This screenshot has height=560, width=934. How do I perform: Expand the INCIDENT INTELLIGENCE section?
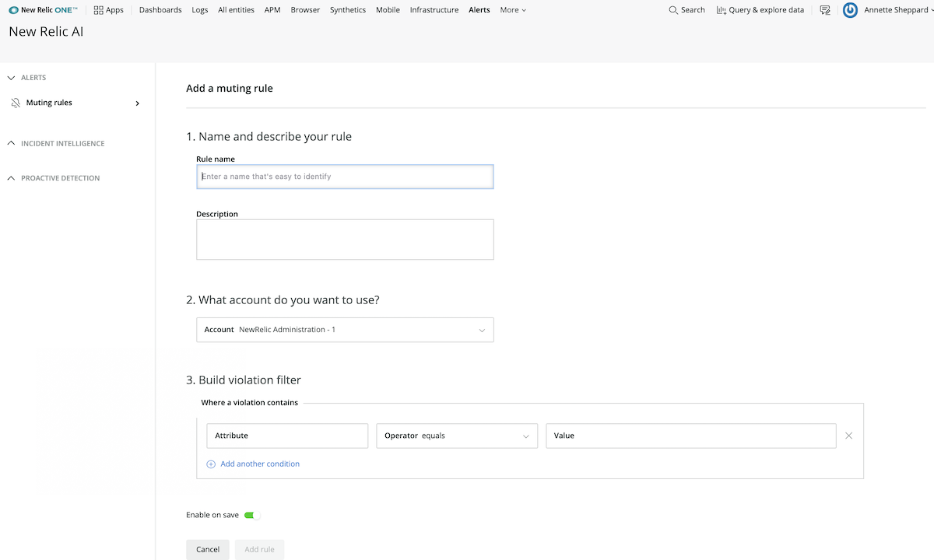(x=11, y=143)
